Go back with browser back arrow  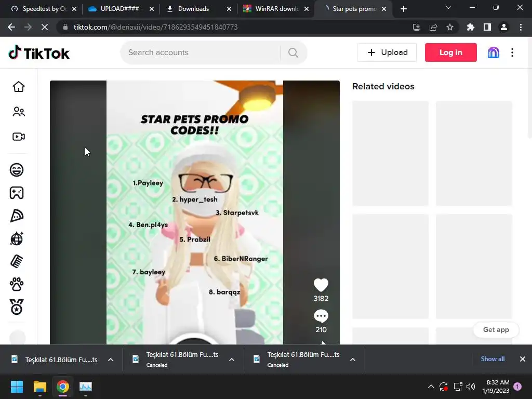(x=11, y=27)
